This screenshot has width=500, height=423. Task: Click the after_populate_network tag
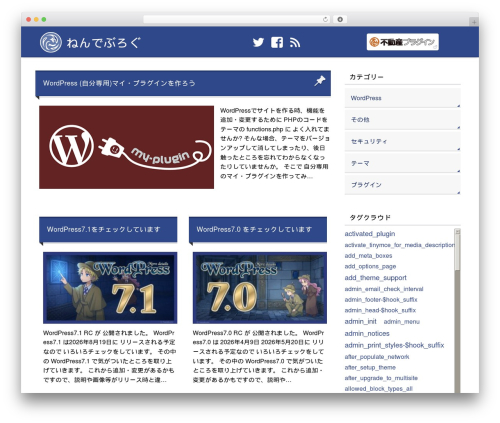(377, 357)
